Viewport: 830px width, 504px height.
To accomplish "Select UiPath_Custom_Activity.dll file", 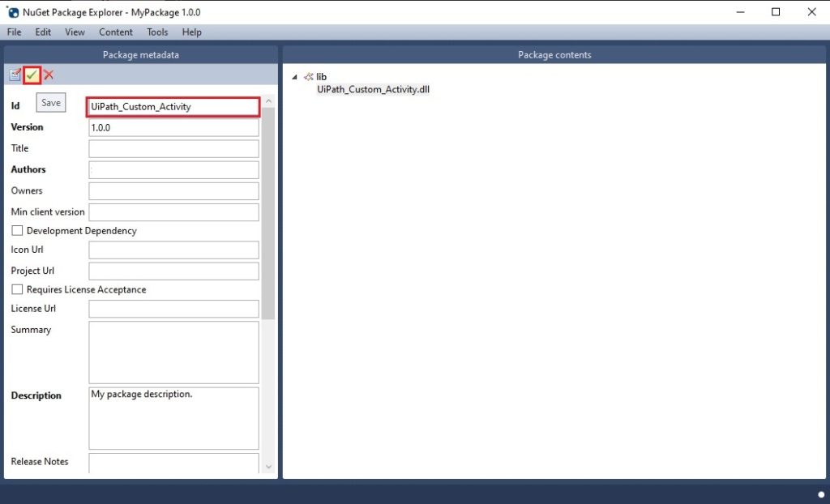I will (373, 89).
